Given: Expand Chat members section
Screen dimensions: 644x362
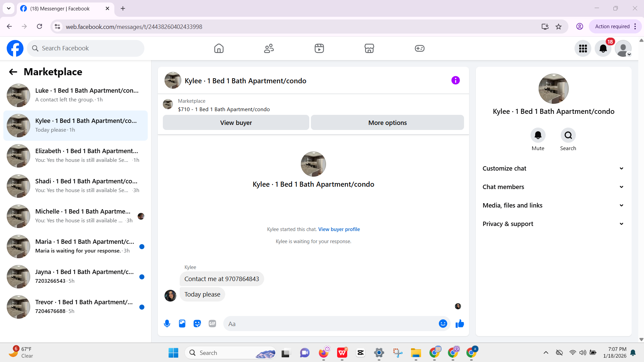Looking at the screenshot, I should click(553, 187).
